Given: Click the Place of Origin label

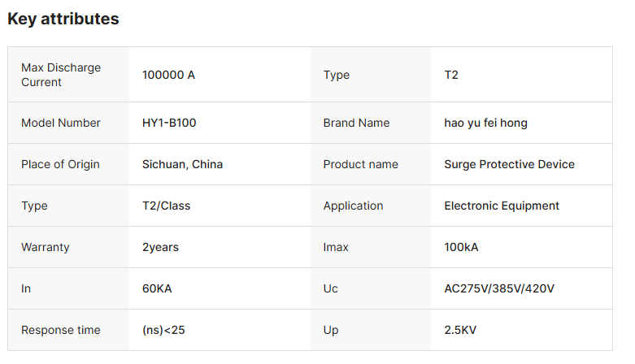Looking at the screenshot, I should click(x=60, y=164).
